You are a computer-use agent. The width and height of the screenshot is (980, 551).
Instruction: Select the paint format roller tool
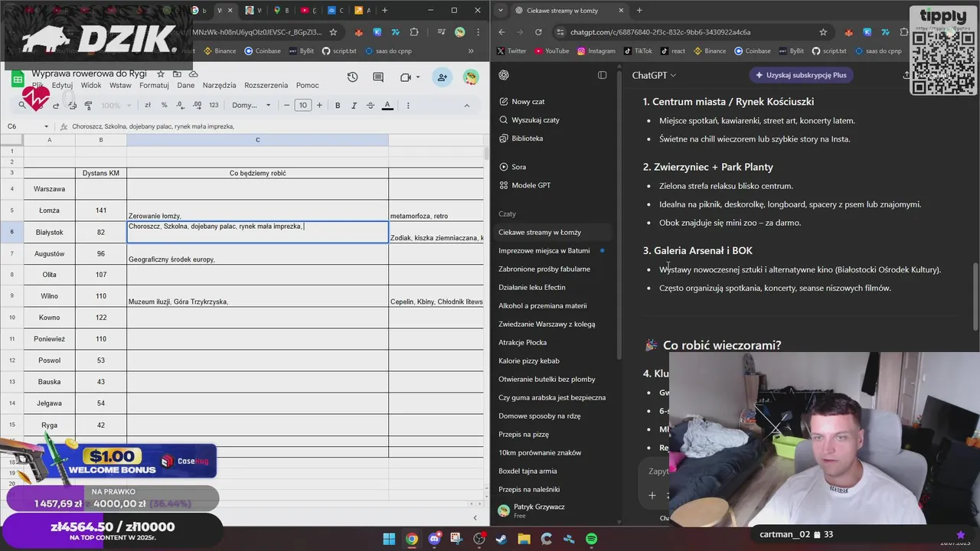pyautogui.click(x=88, y=106)
